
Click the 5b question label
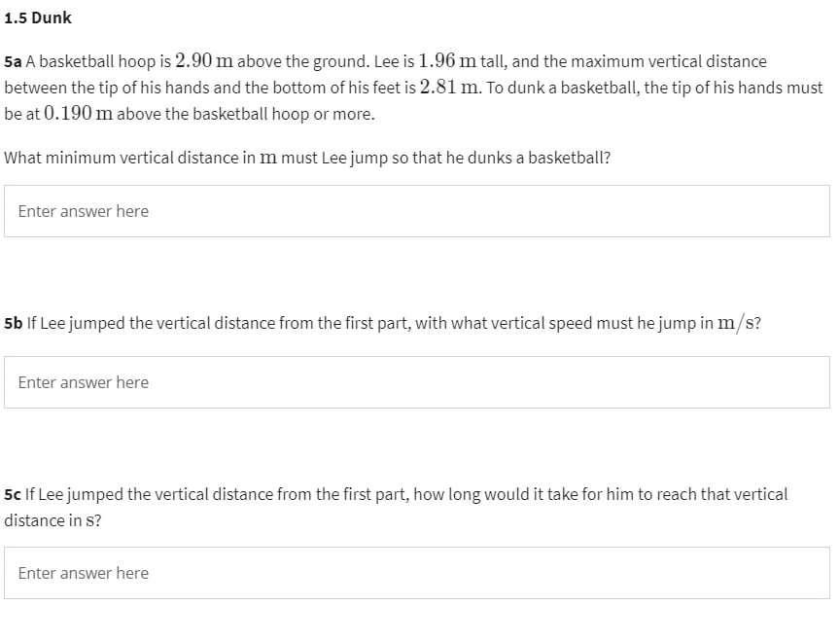(x=12, y=323)
